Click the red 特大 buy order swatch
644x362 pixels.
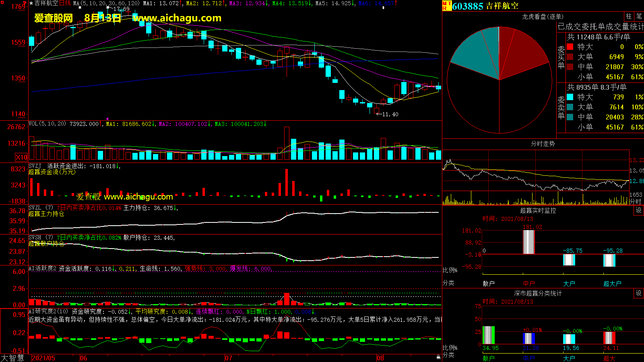[x=570, y=47]
